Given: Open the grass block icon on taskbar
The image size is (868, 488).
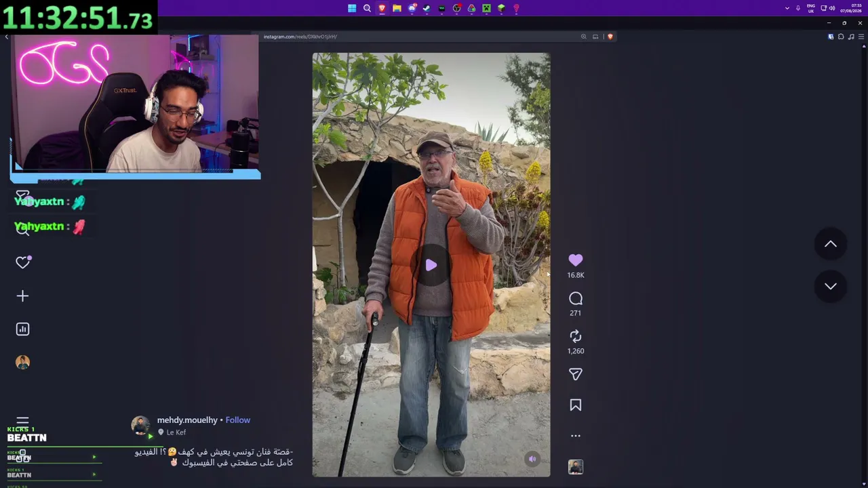Looking at the screenshot, I should coord(501,8).
